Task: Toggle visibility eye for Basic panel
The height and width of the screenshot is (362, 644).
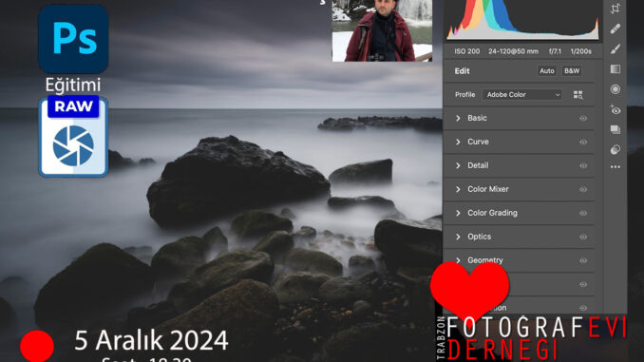Action: click(x=583, y=119)
